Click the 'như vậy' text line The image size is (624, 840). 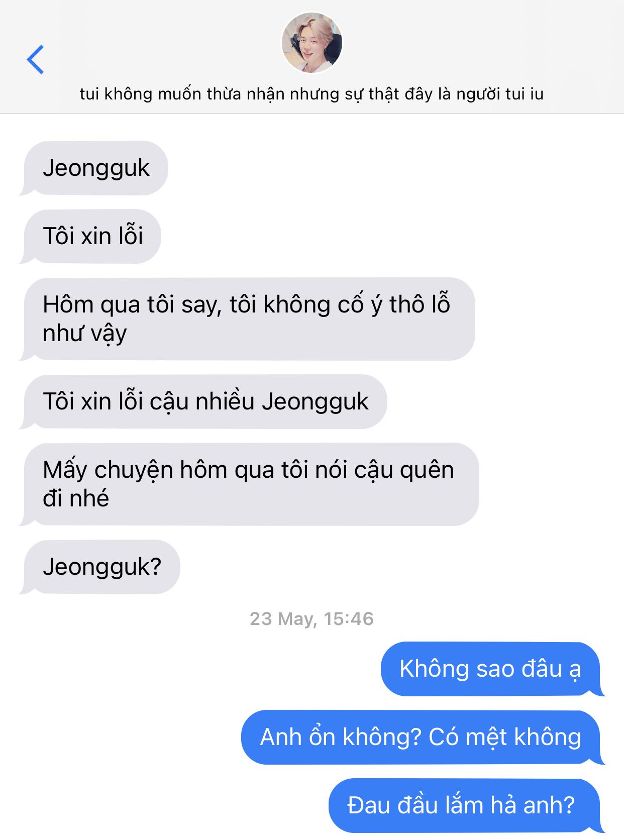(85, 334)
